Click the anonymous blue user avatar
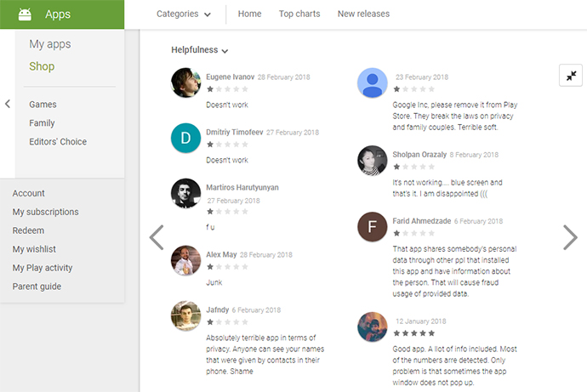 tap(373, 82)
